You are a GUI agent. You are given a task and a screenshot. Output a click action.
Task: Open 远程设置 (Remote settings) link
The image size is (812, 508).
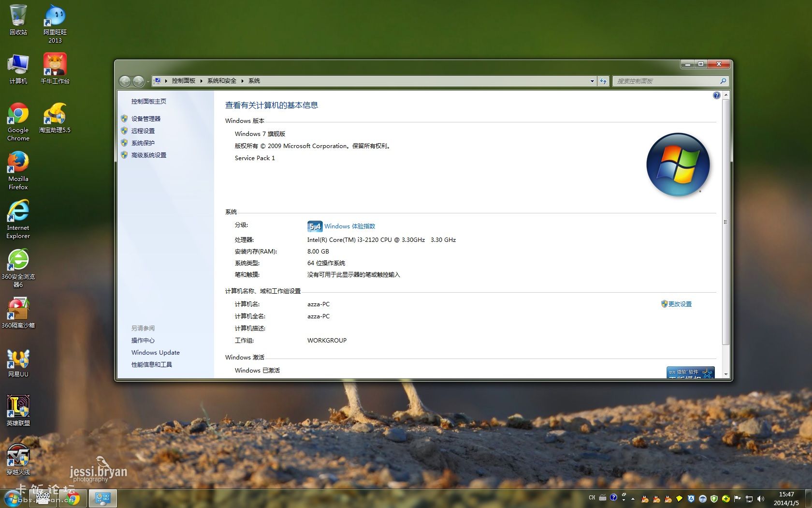(143, 131)
